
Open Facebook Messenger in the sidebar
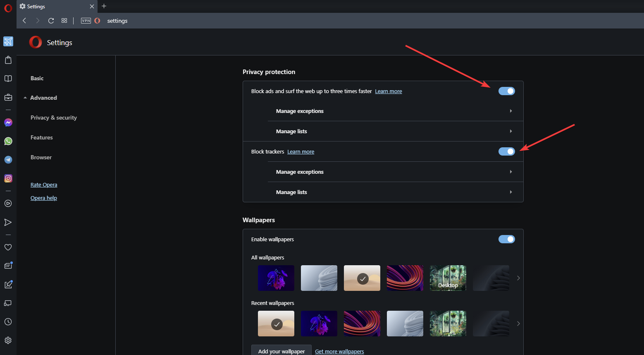8,122
